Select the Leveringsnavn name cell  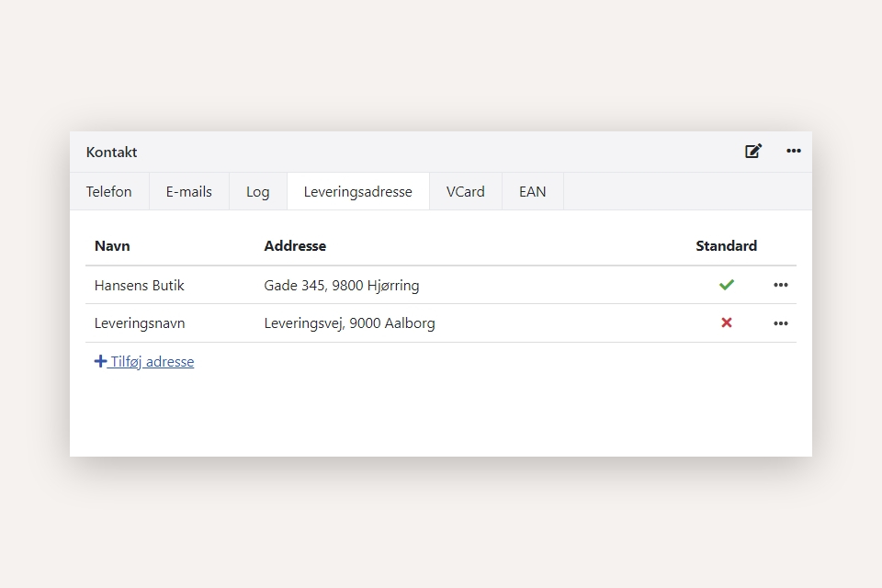point(140,323)
